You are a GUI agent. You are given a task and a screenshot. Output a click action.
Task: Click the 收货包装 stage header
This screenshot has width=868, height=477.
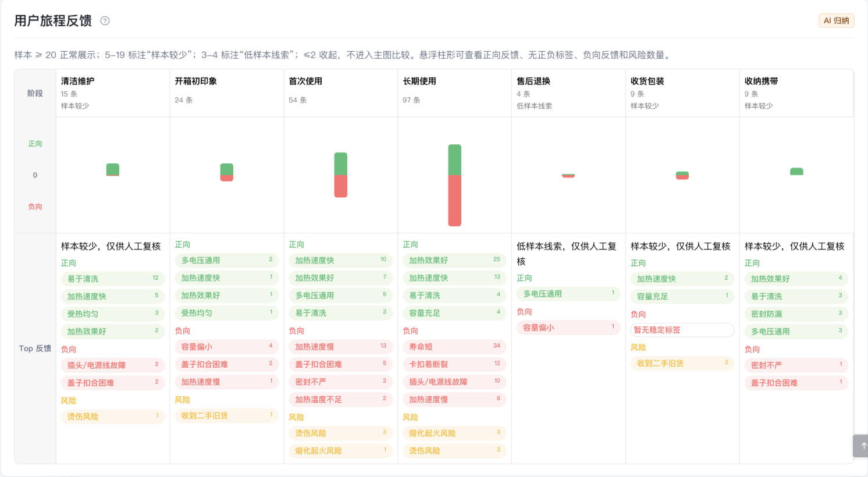point(648,81)
